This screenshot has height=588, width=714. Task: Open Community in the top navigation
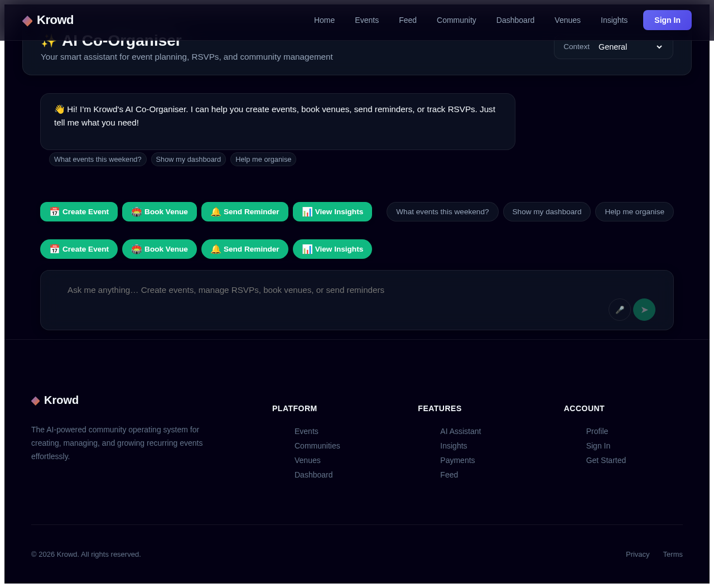[456, 20]
